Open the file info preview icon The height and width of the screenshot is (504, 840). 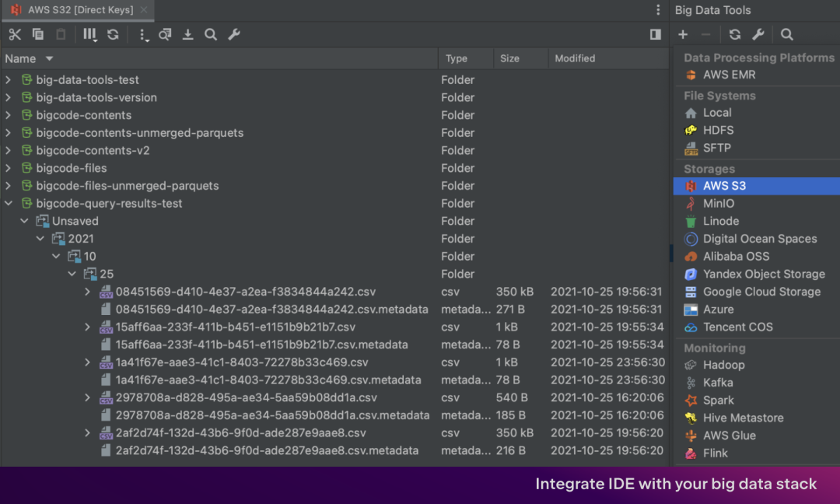[164, 34]
